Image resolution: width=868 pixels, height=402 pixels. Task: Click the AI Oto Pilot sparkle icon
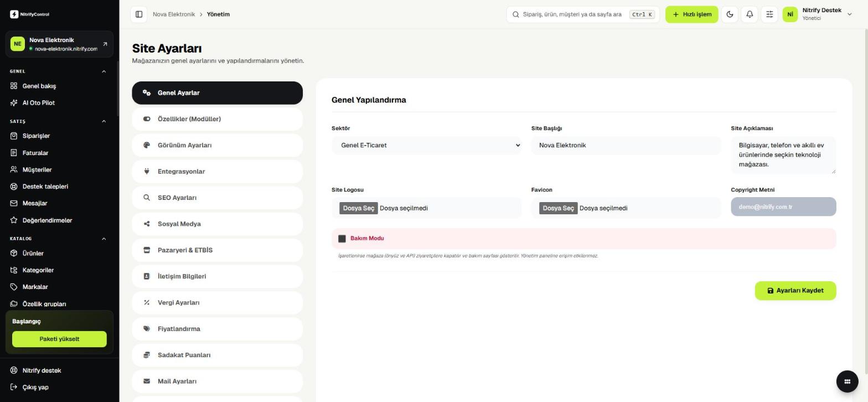tap(14, 103)
